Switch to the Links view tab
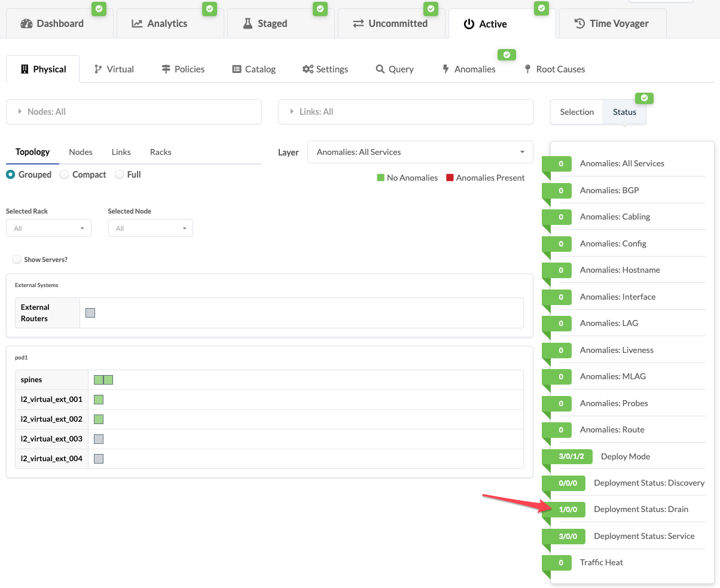 (121, 152)
